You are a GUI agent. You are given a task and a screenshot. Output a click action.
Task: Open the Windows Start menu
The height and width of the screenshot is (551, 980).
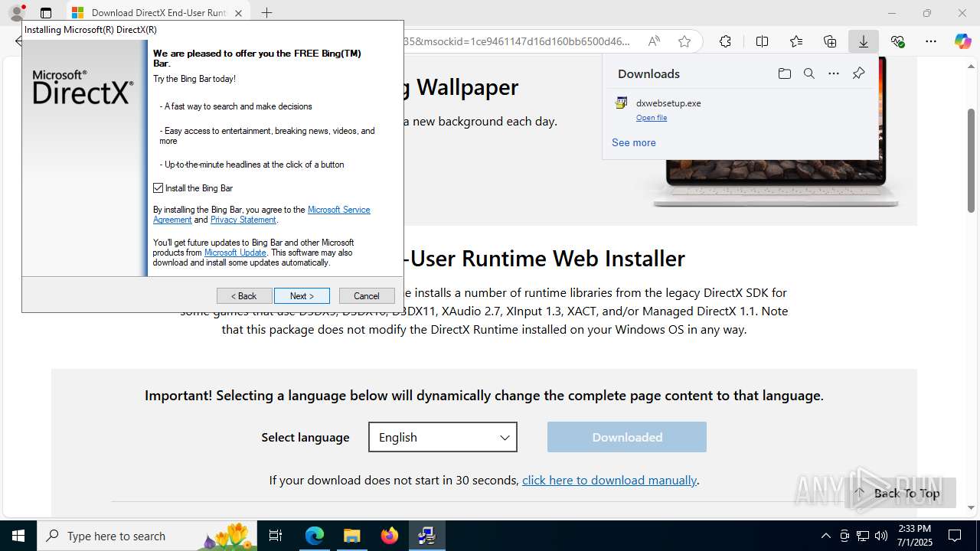pyautogui.click(x=18, y=536)
